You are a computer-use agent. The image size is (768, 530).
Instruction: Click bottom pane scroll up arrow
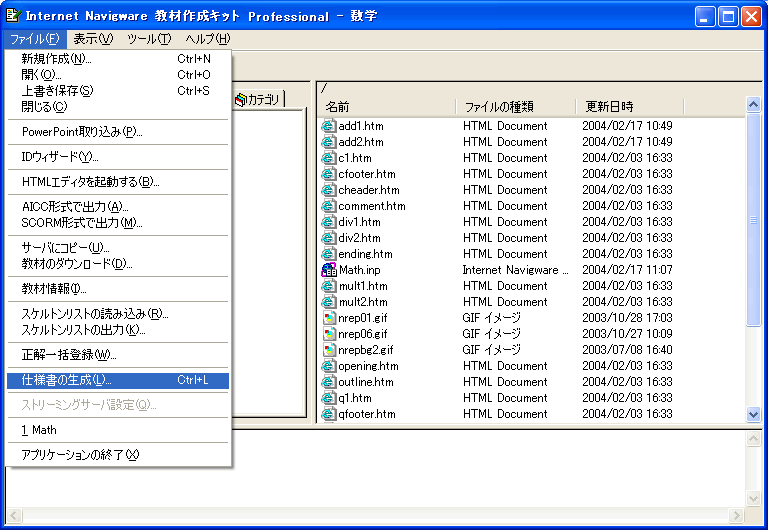point(753,438)
